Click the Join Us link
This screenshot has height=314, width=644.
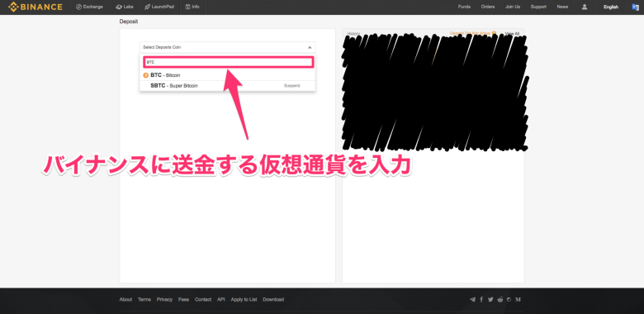(513, 7)
